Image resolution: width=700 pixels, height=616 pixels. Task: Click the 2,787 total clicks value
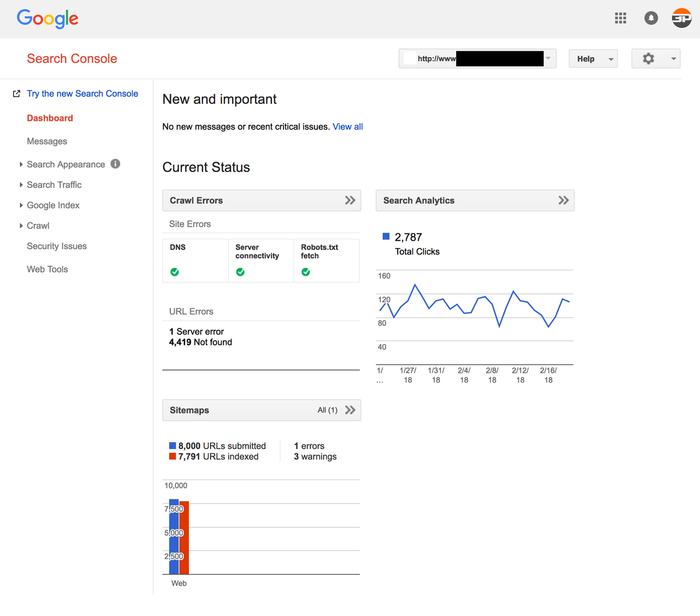(408, 237)
